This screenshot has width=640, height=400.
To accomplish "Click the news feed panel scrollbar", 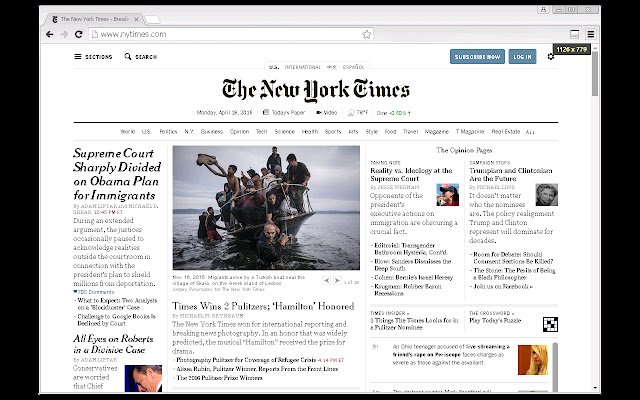I will (x=555, y=367).
